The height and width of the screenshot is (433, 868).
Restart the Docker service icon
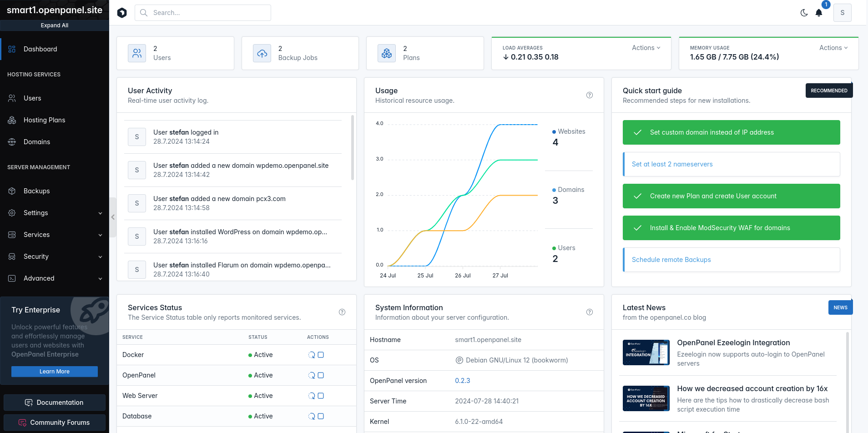tap(312, 355)
